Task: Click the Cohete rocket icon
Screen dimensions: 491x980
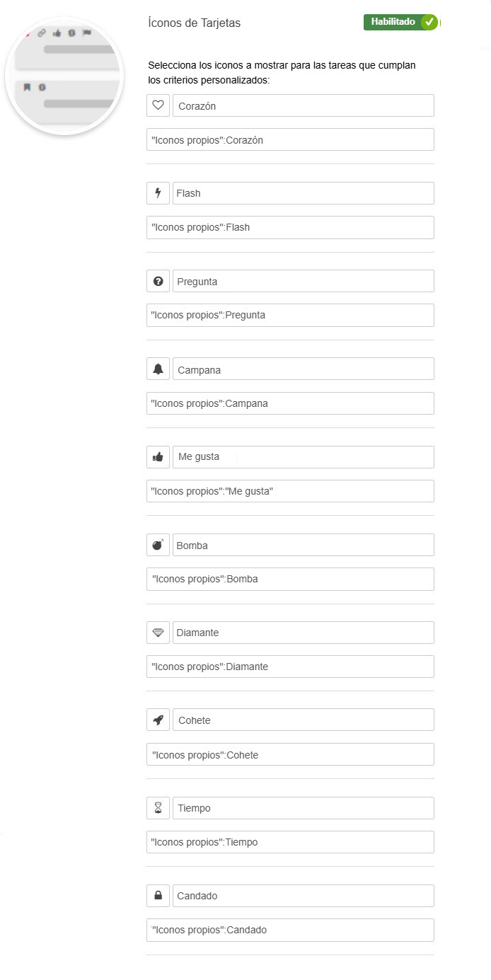Action: click(158, 720)
